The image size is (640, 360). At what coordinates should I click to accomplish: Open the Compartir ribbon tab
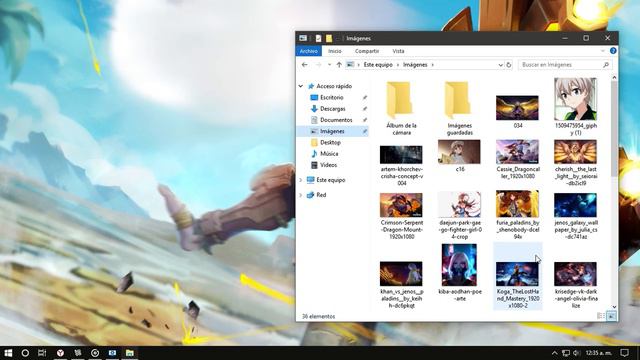367,51
